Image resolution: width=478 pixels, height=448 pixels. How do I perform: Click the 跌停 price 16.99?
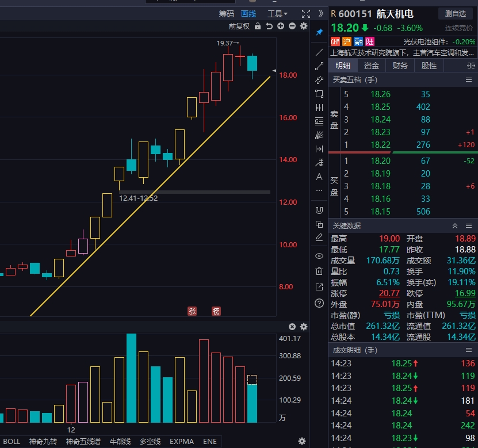(x=465, y=293)
